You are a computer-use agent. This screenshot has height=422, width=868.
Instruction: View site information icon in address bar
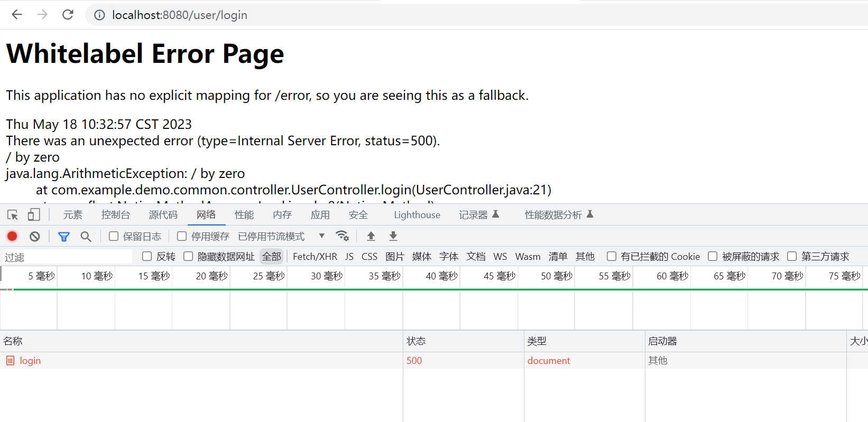click(99, 15)
